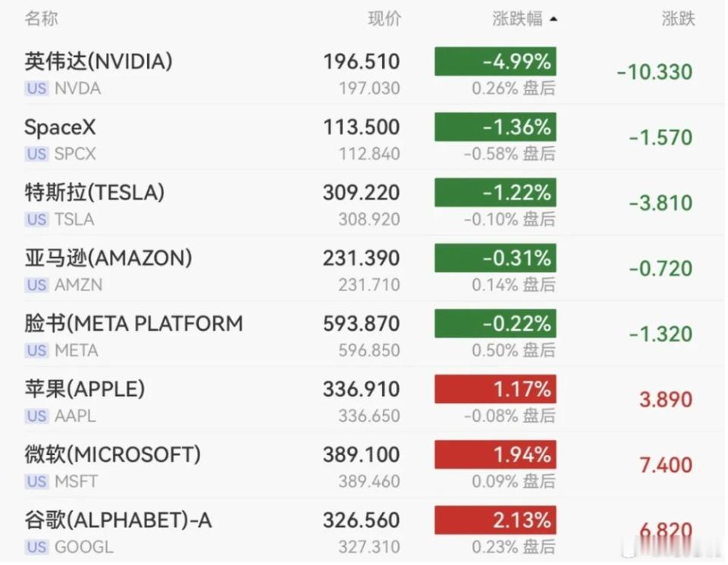728x565 pixels.
Task: Click the green -4.99% change badge
Action: click(x=495, y=61)
